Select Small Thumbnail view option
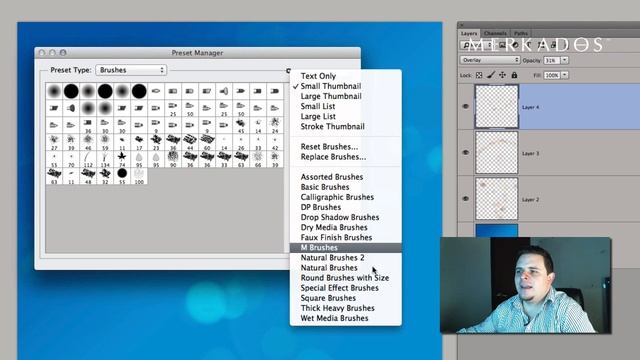 (331, 86)
